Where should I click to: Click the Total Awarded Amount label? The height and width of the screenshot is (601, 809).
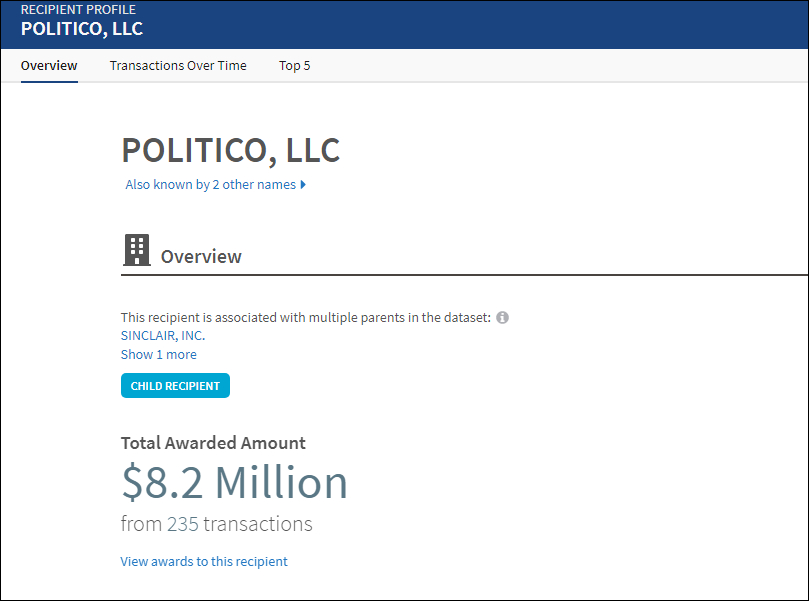point(213,443)
